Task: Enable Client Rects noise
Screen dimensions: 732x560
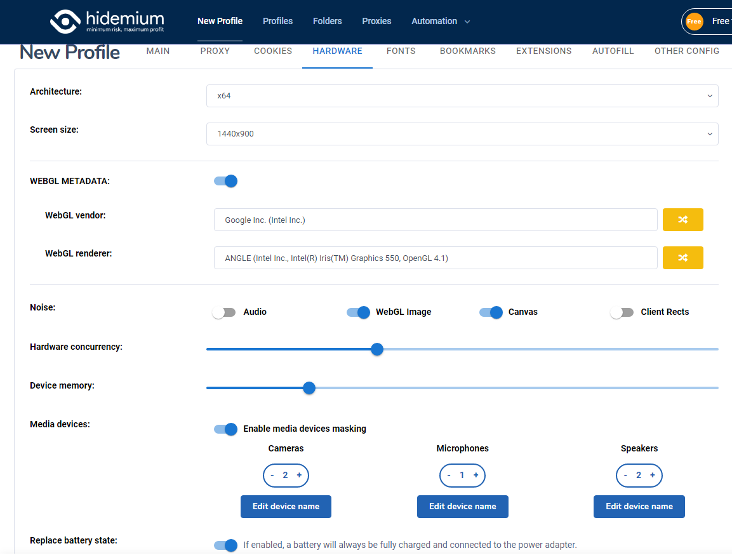Action: (x=622, y=312)
